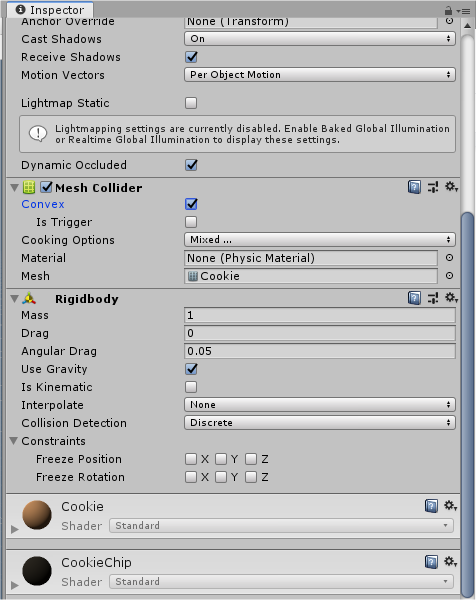Click the Convex label
The image size is (476, 600).
(x=43, y=204)
